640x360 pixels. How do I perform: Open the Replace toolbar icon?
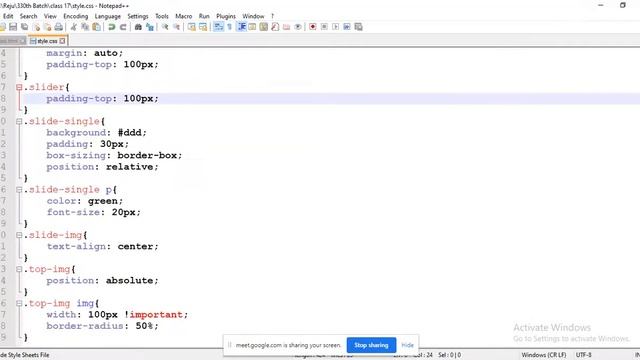pyautogui.click(x=150, y=27)
